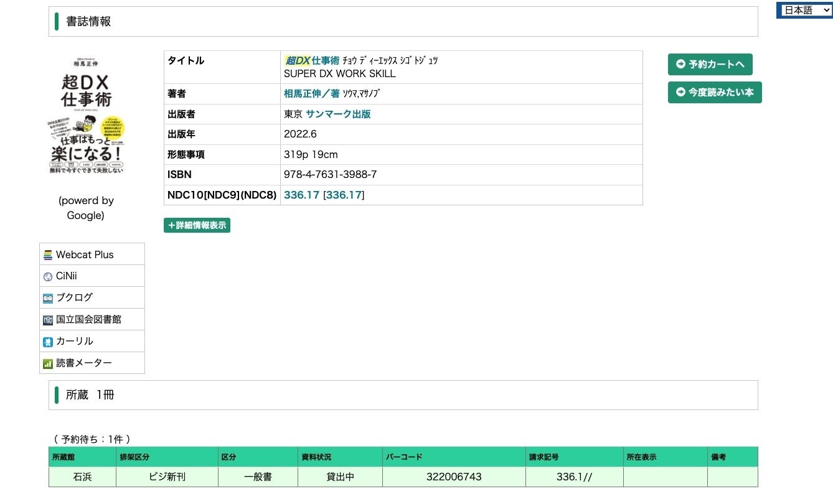Open the 超DX仕事術 title link
Viewport: 833px width, 504px height.
(x=312, y=60)
